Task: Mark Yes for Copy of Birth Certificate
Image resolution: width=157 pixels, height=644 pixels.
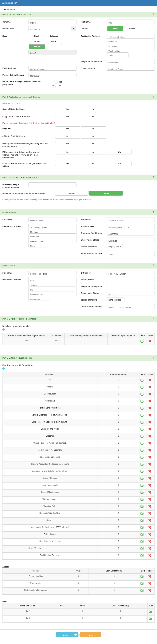Action: tap(68, 109)
